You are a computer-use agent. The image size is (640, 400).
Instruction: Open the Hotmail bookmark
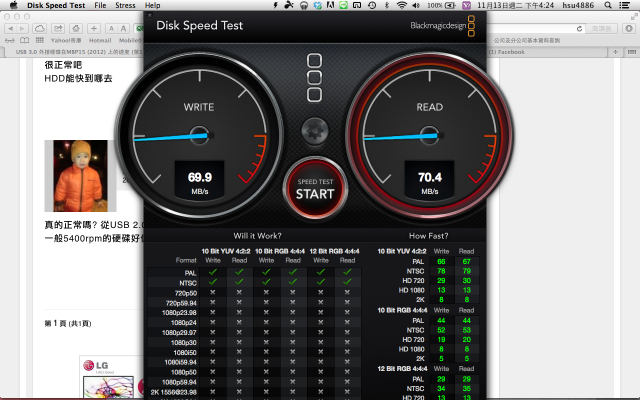click(100, 40)
